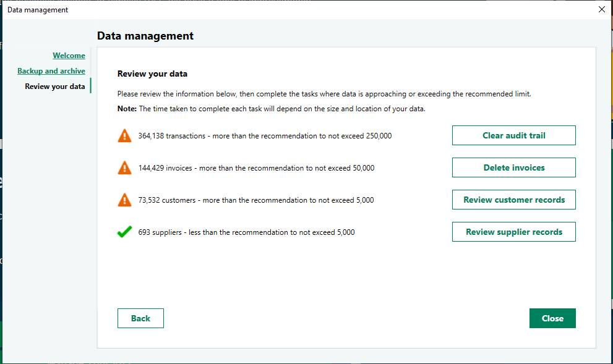
Task: Go back using the "Back" button
Action: click(x=140, y=318)
